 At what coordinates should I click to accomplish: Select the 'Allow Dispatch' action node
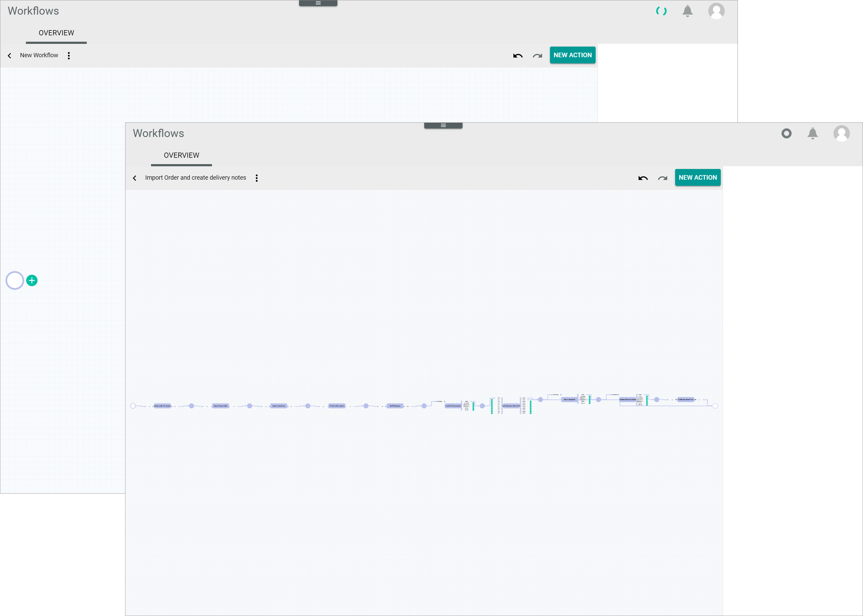tap(569, 400)
